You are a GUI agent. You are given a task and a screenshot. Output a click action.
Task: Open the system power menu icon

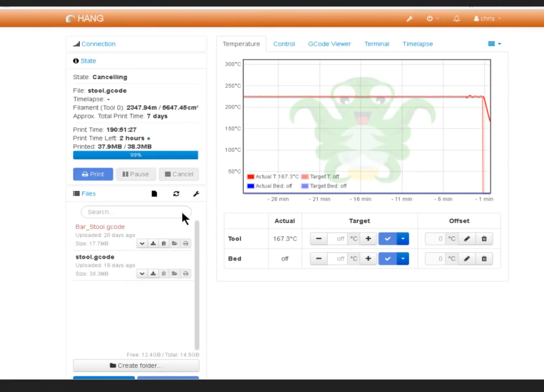(432, 19)
